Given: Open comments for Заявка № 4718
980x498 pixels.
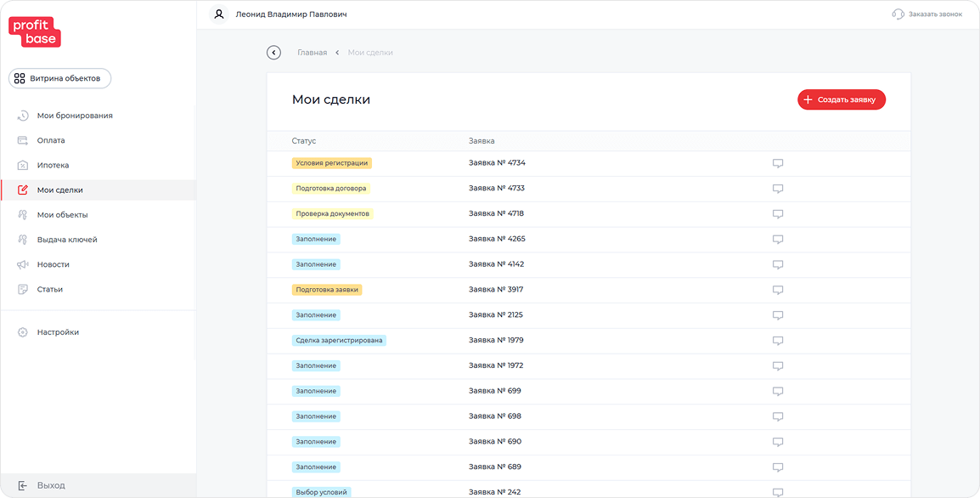Looking at the screenshot, I should pos(778,214).
